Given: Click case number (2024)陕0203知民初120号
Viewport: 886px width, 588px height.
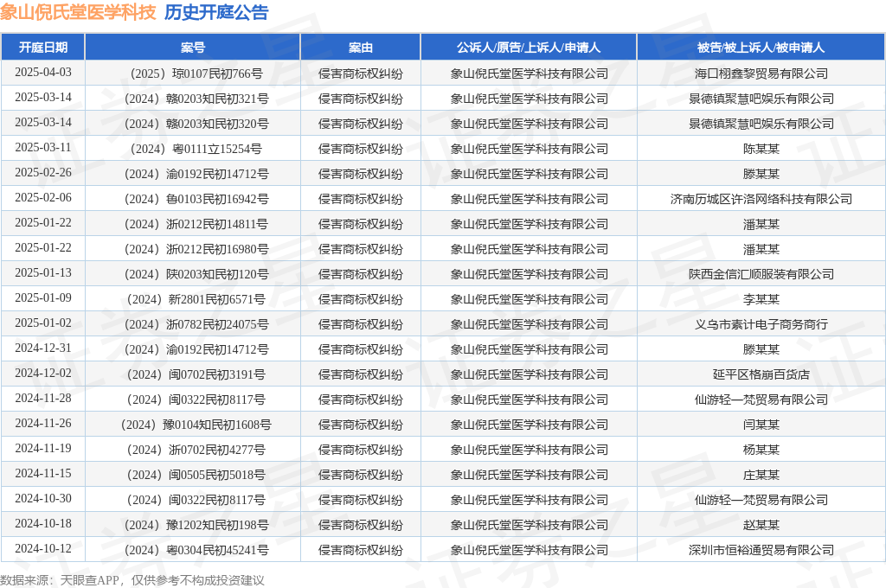Looking at the screenshot, I should click(196, 274).
